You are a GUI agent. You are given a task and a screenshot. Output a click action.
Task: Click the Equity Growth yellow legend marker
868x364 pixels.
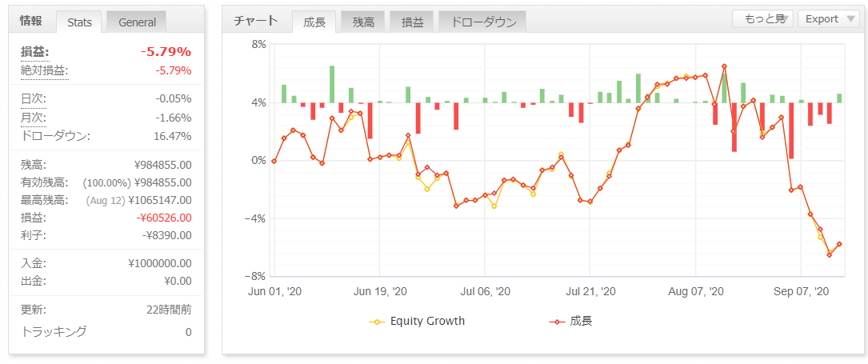click(x=377, y=322)
